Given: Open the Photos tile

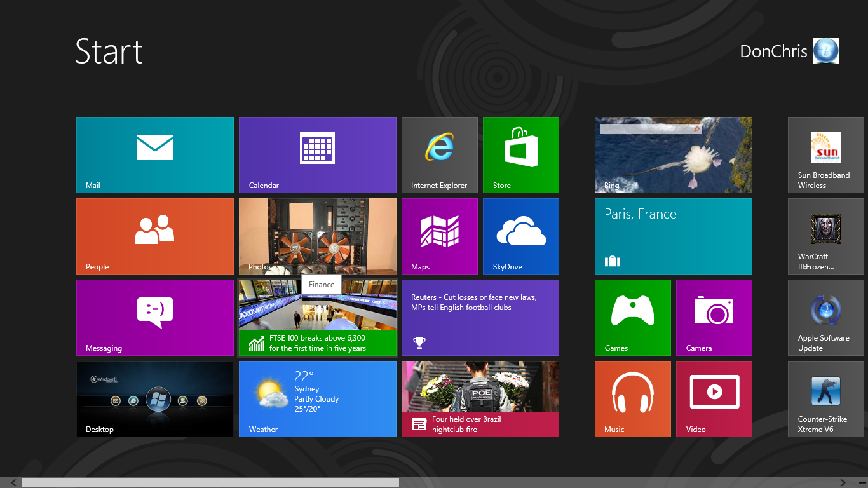Looking at the screenshot, I should [x=318, y=236].
